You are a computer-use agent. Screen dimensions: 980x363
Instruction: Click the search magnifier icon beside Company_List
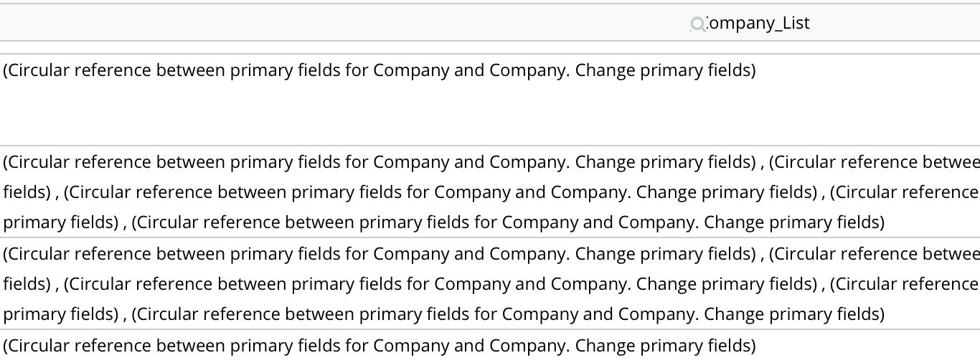pos(697,24)
